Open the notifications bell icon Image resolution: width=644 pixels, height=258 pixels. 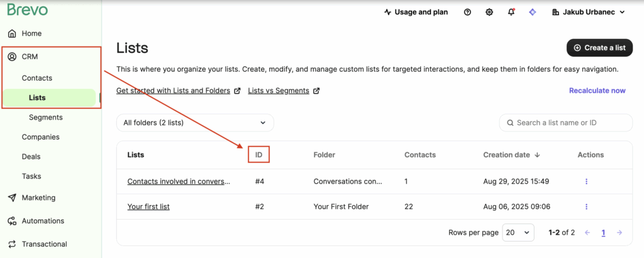511,12
